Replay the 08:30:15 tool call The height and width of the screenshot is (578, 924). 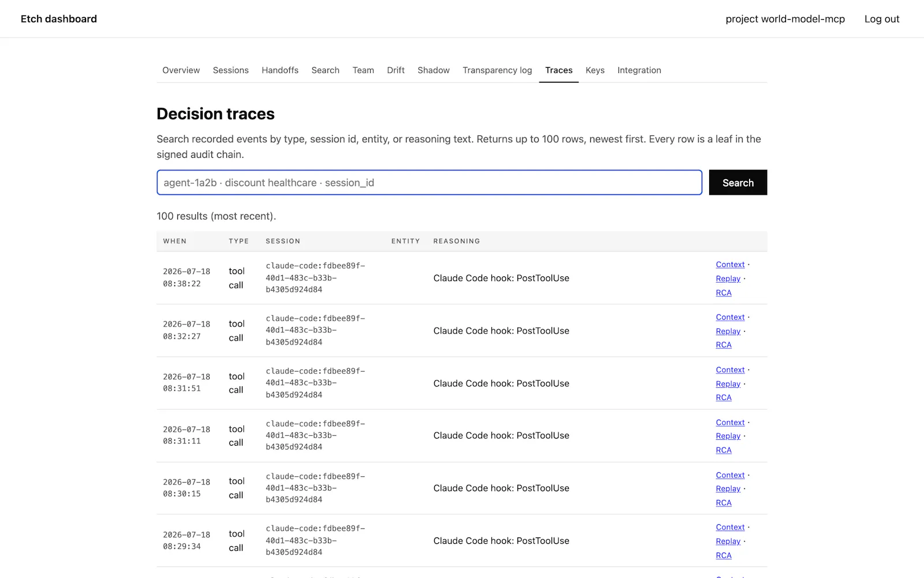pos(728,489)
